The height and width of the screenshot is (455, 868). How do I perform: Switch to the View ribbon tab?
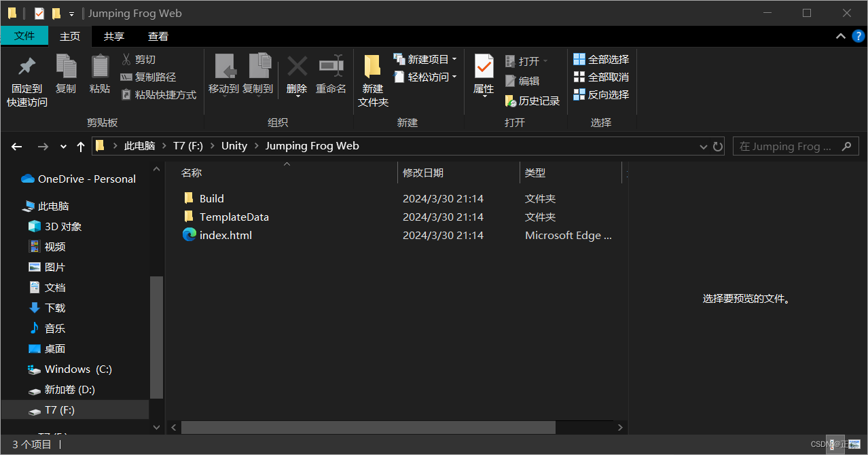(x=158, y=37)
